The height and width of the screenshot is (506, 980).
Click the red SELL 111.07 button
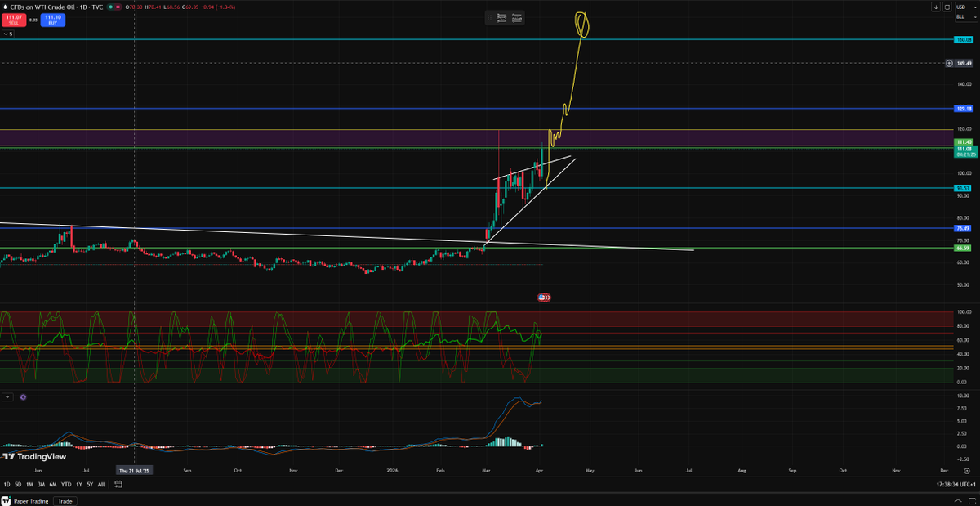pos(14,20)
